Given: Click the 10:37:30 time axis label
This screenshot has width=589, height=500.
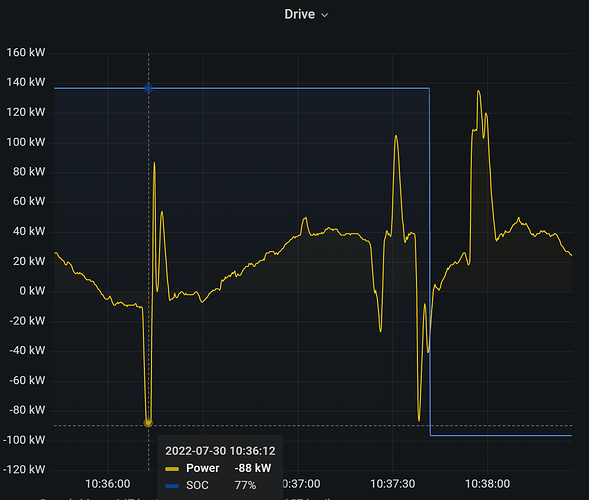Looking at the screenshot, I should click(x=393, y=484).
